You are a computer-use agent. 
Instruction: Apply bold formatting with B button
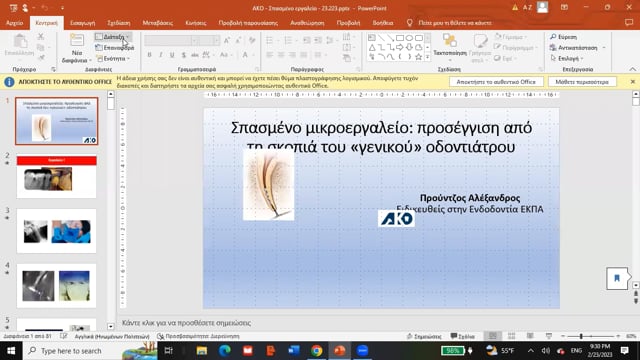coord(149,55)
